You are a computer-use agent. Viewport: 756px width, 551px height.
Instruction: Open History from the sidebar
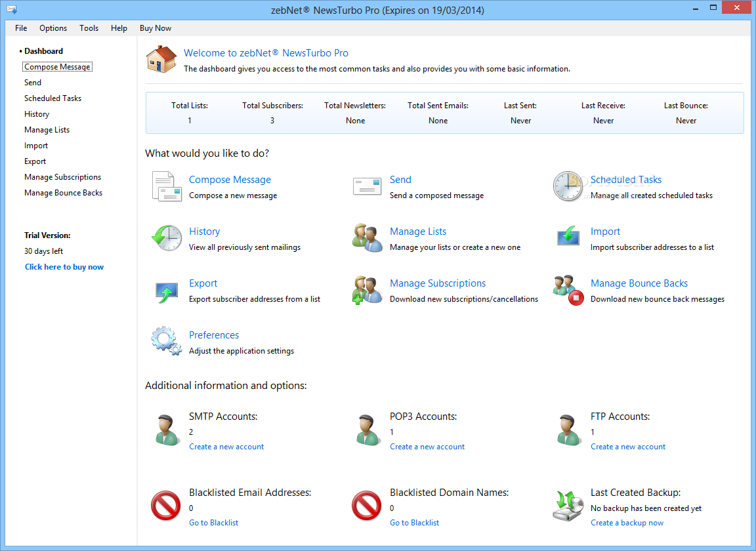point(37,114)
